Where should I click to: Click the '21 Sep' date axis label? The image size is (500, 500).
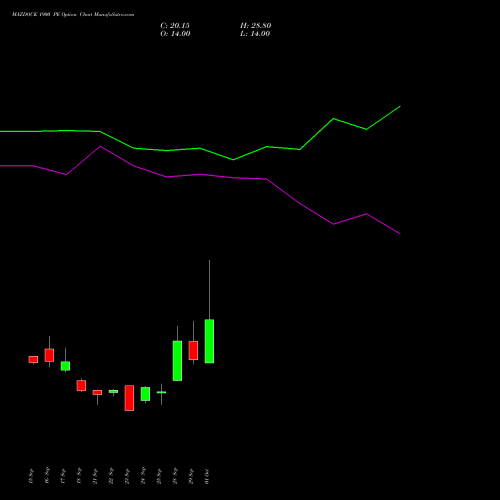pyautogui.click(x=95, y=476)
